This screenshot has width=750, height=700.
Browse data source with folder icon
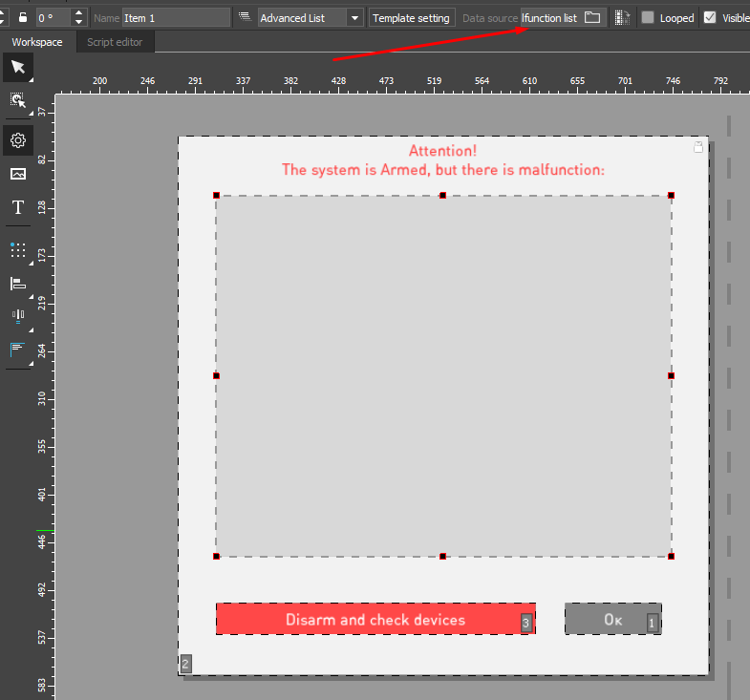pyautogui.click(x=592, y=17)
